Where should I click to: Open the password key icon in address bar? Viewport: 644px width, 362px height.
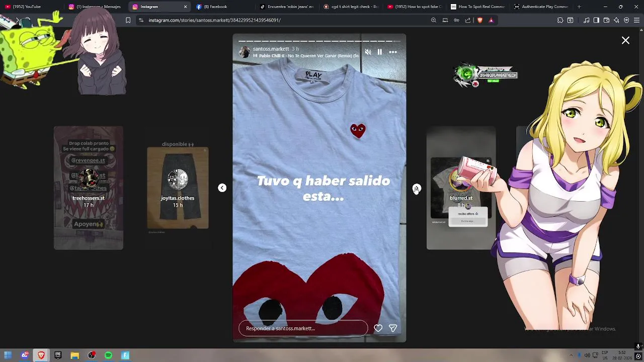pyautogui.click(x=456, y=20)
